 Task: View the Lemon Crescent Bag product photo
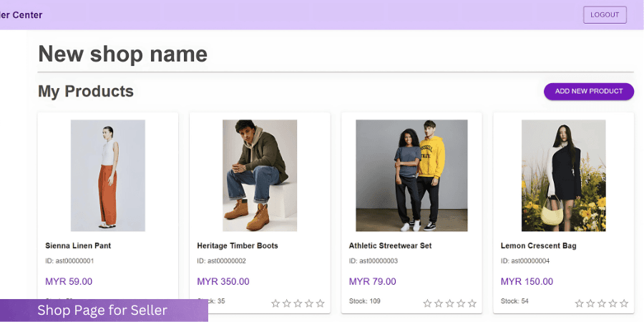coord(564,175)
